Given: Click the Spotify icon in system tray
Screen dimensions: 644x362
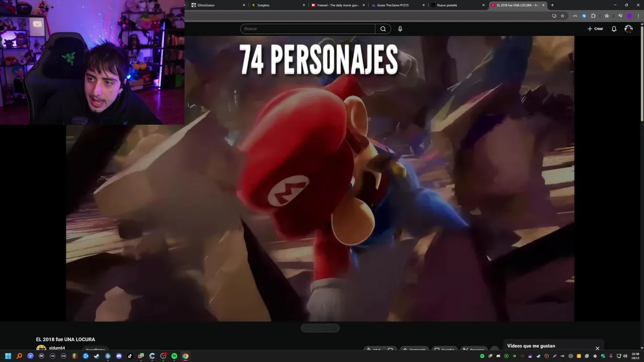Looking at the screenshot, I should pos(482,356).
